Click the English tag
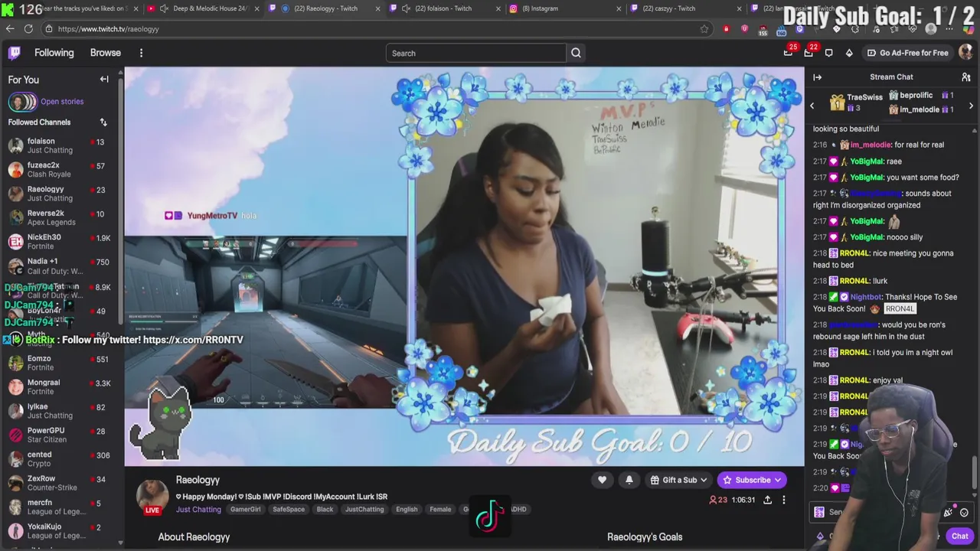Screen dimensions: 980x551 click(407, 510)
